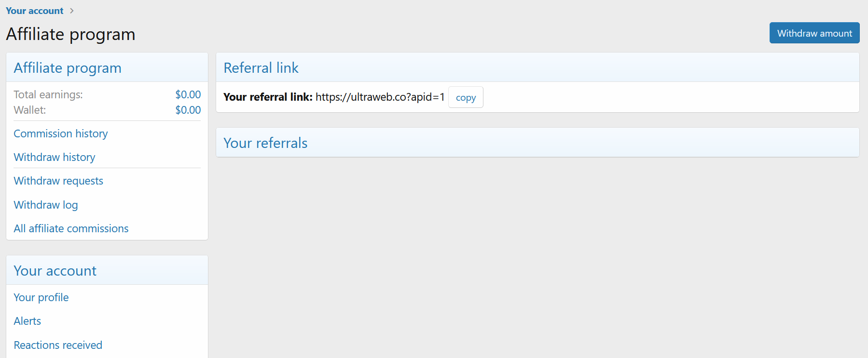868x358 pixels.
Task: Open Reactions received
Action: coord(58,345)
